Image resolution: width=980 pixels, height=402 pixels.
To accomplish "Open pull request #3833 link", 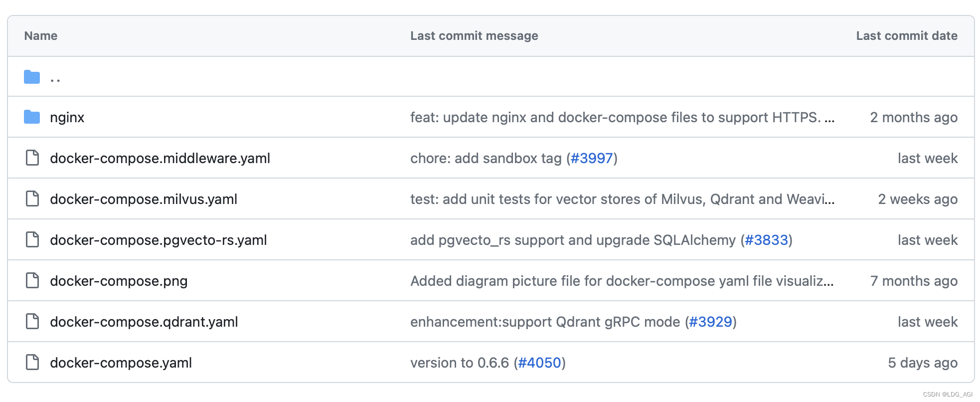I will coord(766,240).
